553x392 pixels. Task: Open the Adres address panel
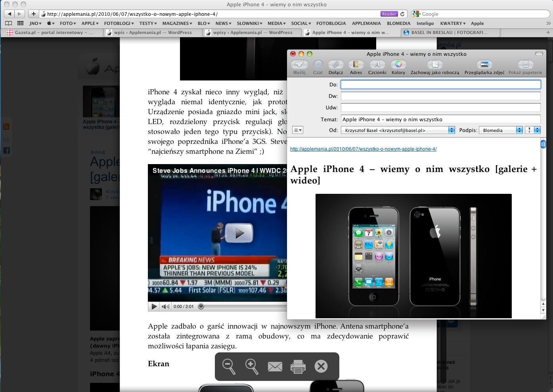click(x=356, y=67)
